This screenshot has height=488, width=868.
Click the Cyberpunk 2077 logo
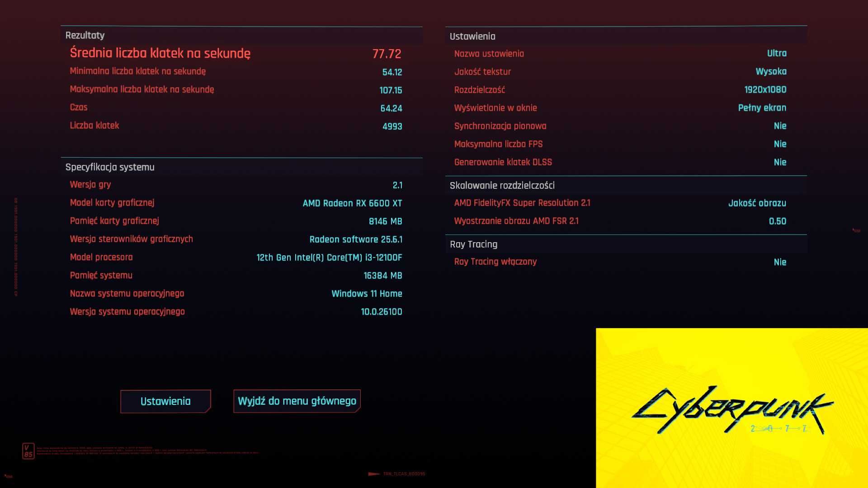click(x=732, y=409)
